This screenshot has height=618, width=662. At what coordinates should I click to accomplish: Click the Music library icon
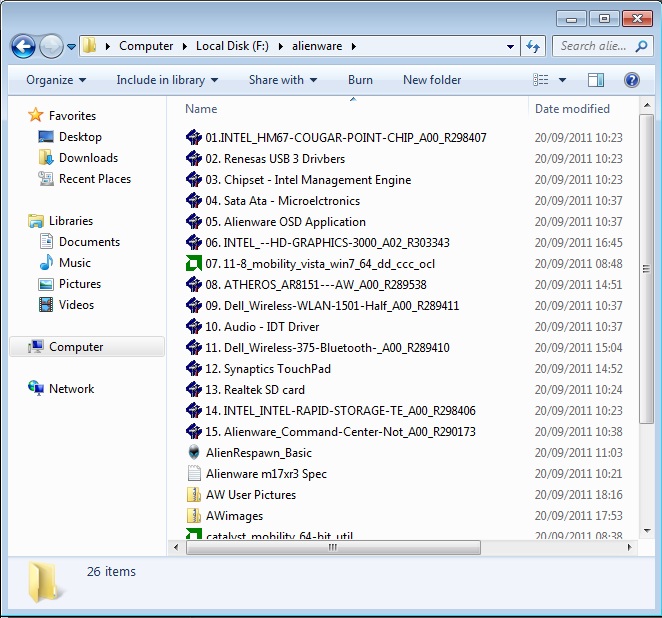(46, 263)
